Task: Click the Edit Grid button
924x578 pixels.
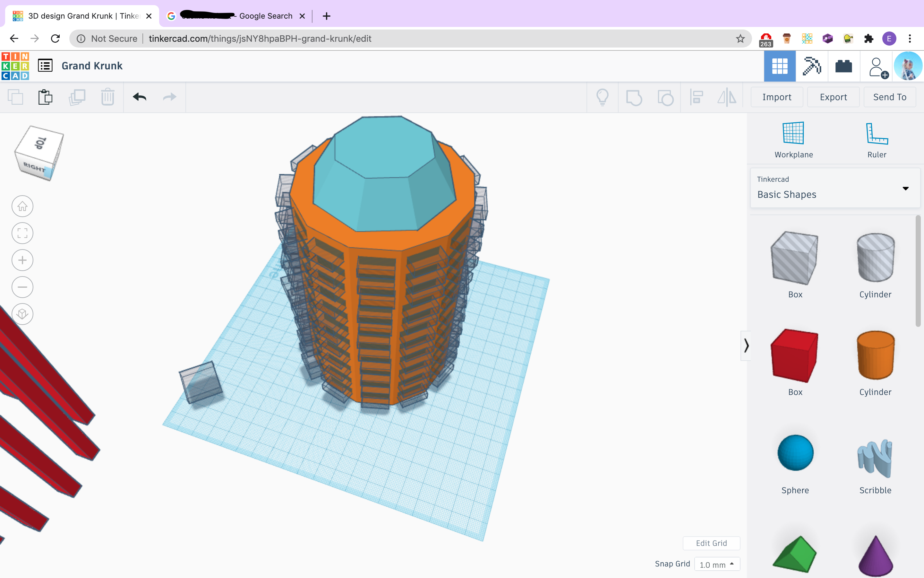Action: 711,543
